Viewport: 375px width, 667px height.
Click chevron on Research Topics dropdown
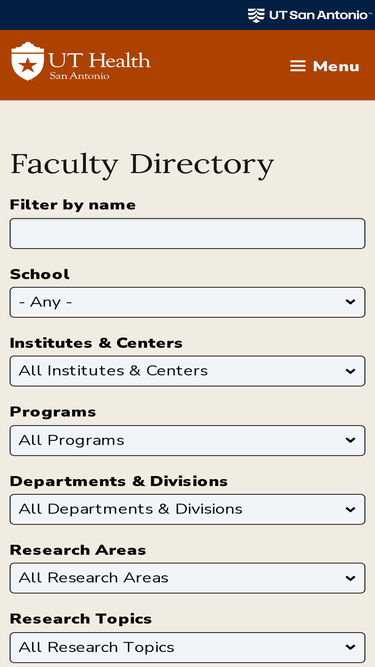coord(350,647)
